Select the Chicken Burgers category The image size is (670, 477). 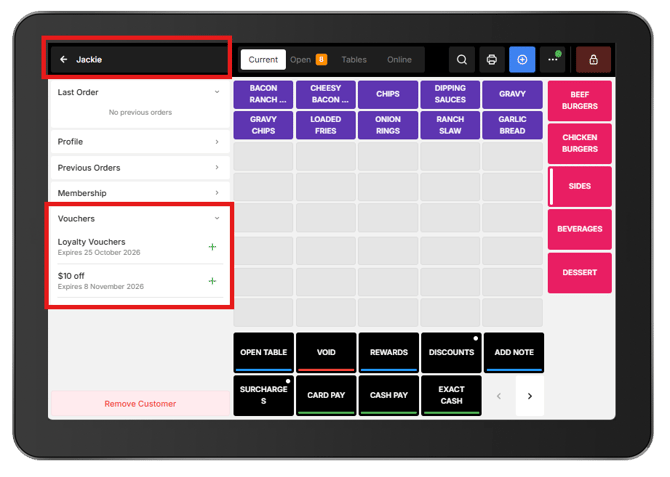pyautogui.click(x=580, y=143)
